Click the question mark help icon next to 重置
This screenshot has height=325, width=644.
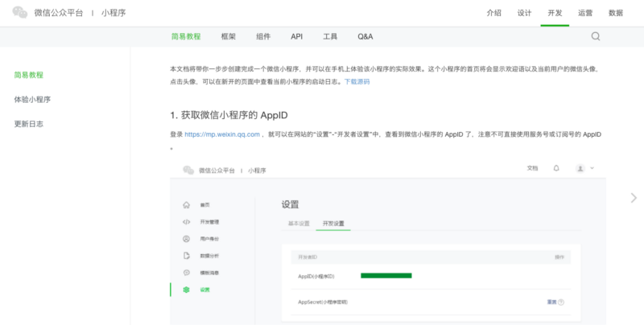click(561, 302)
